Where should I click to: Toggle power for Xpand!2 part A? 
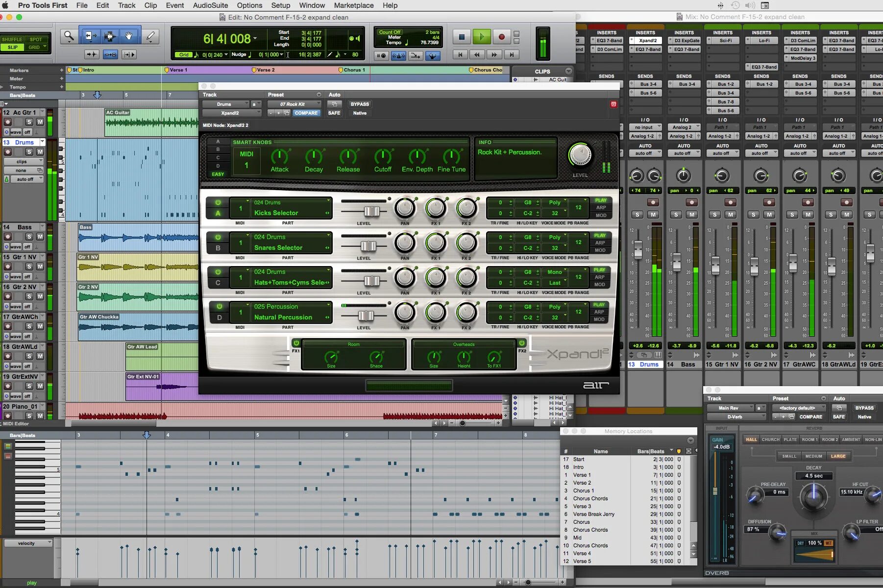[x=218, y=202]
